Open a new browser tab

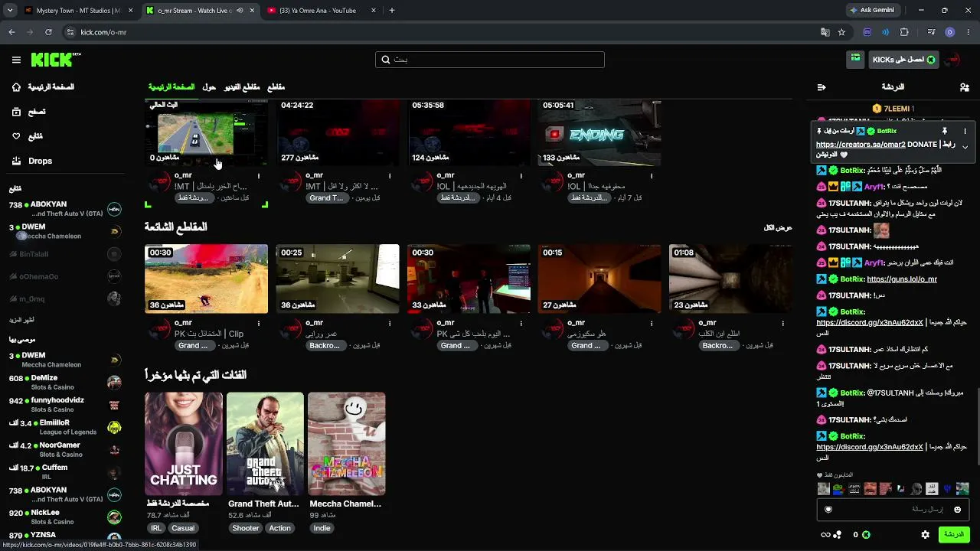(392, 11)
